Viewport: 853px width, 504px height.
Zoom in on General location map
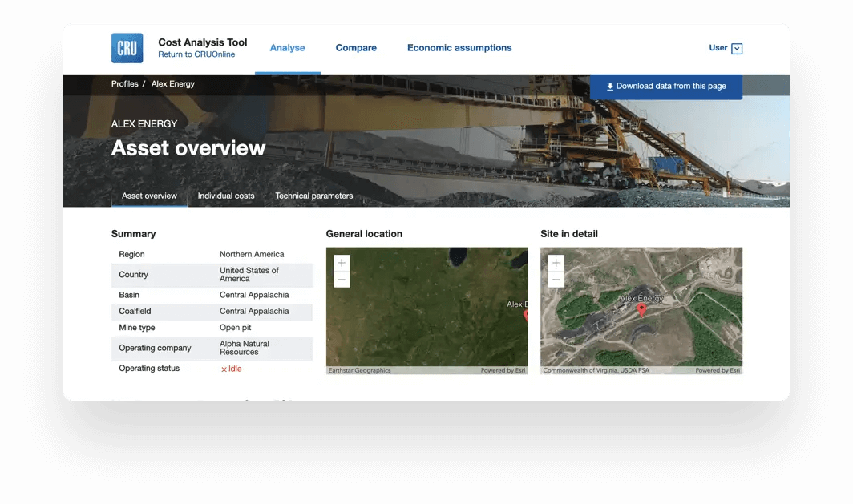point(342,263)
